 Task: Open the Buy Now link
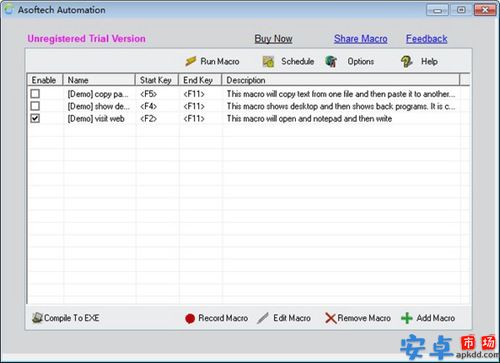(x=273, y=39)
